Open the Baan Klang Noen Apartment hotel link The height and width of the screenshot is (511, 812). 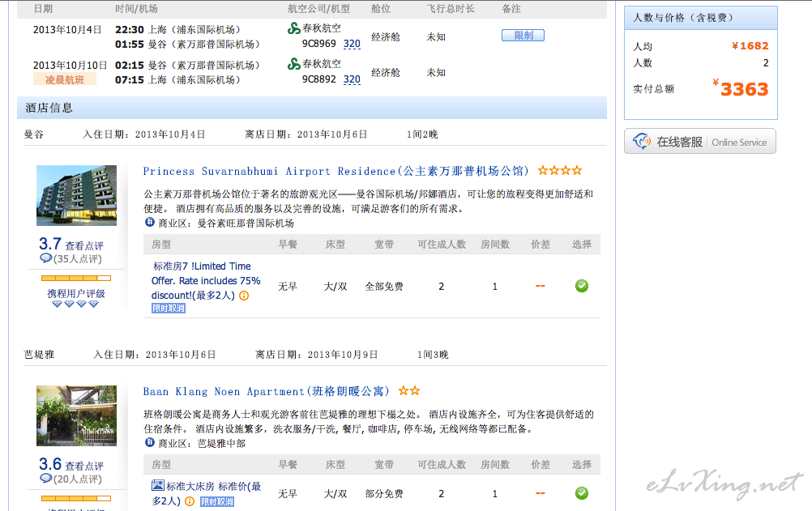pos(266,391)
